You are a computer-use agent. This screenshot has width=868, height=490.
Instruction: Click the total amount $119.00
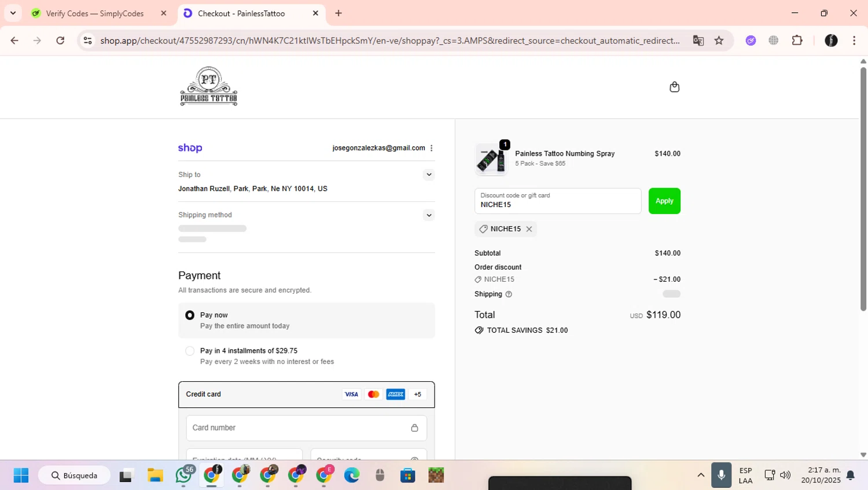coord(663,315)
